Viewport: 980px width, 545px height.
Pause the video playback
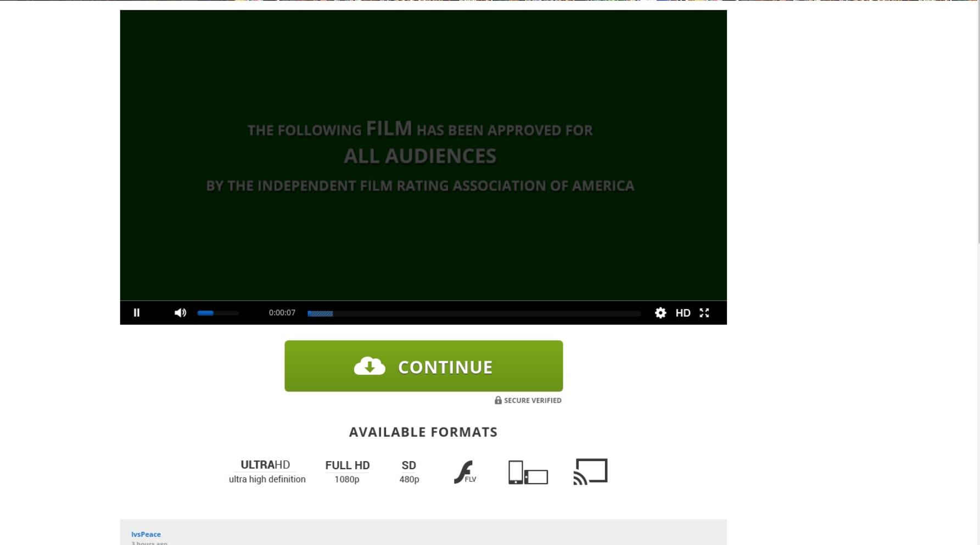[137, 313]
